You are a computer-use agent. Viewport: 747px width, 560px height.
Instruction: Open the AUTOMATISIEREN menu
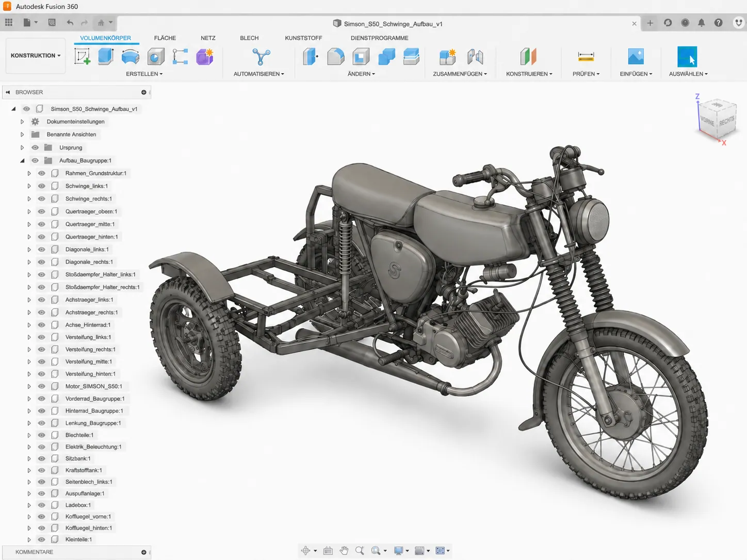[259, 74]
